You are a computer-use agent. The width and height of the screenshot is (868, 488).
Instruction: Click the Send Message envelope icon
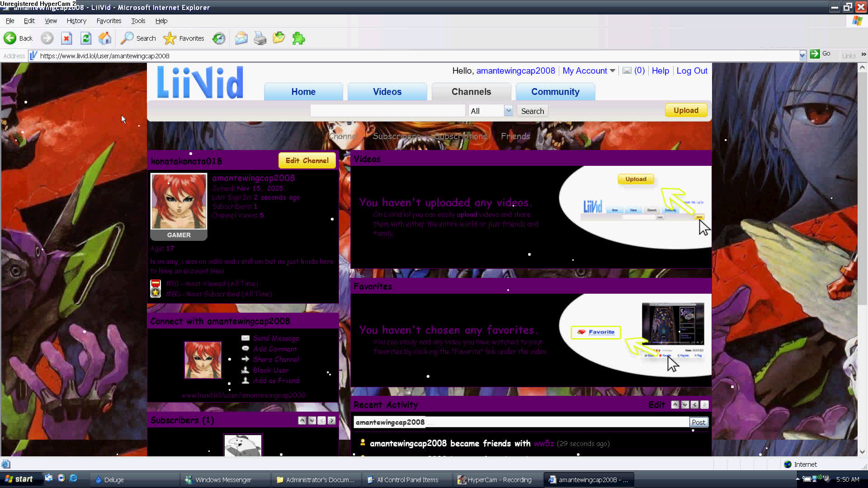245,338
